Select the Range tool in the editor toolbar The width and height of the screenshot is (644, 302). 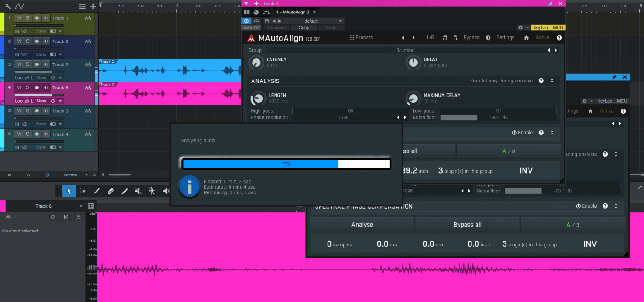point(83,191)
